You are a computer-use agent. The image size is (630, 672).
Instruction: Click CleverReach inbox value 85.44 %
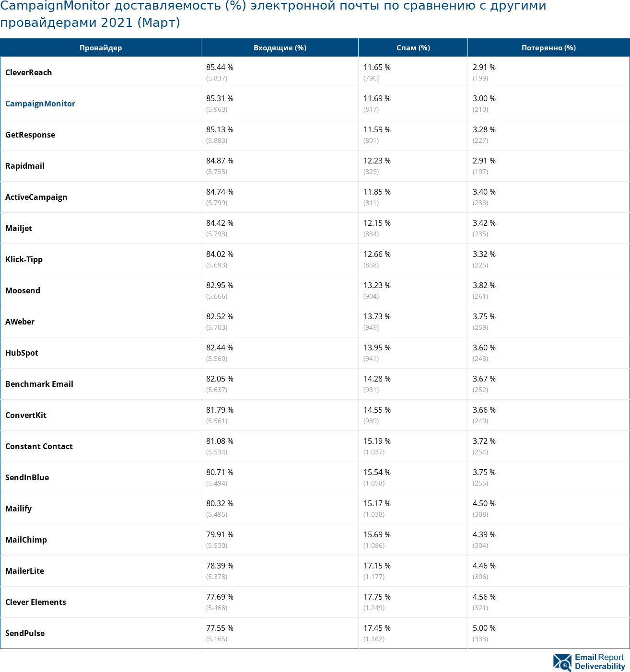pos(220,68)
